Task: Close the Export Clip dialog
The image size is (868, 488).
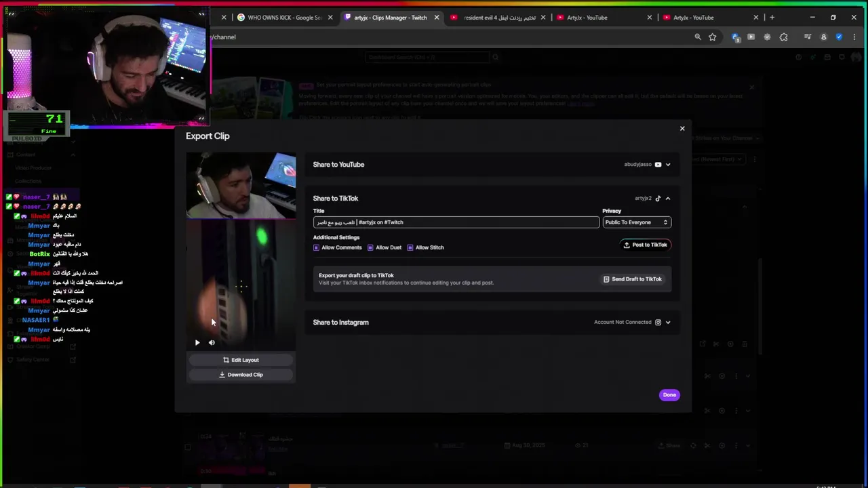Action: click(x=682, y=128)
